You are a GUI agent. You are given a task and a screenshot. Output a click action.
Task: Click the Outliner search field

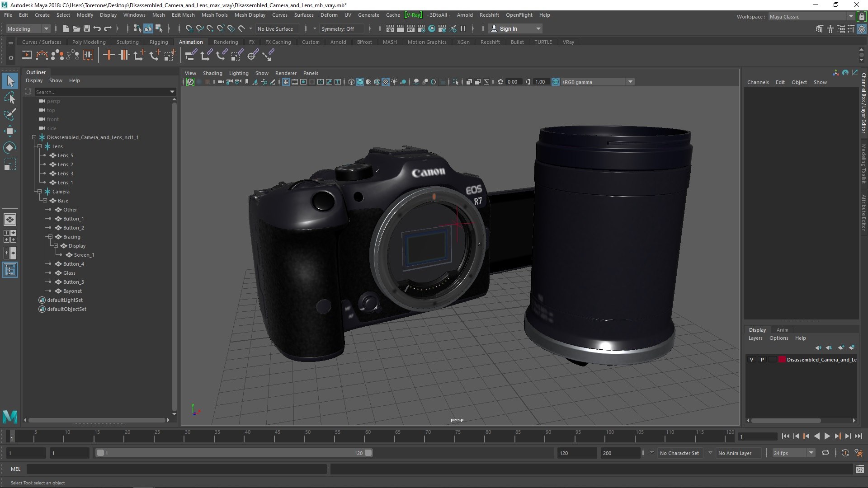[x=105, y=92]
